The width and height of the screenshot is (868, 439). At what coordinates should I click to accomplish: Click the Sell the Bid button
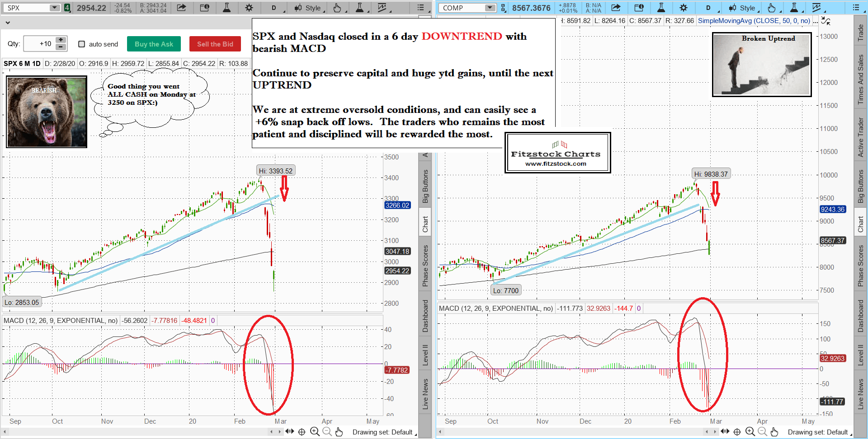click(215, 44)
